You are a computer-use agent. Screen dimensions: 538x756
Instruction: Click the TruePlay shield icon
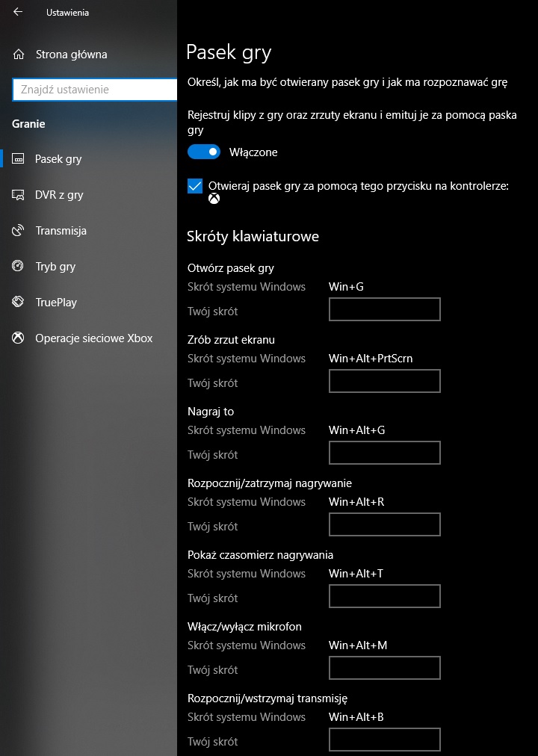[19, 303]
